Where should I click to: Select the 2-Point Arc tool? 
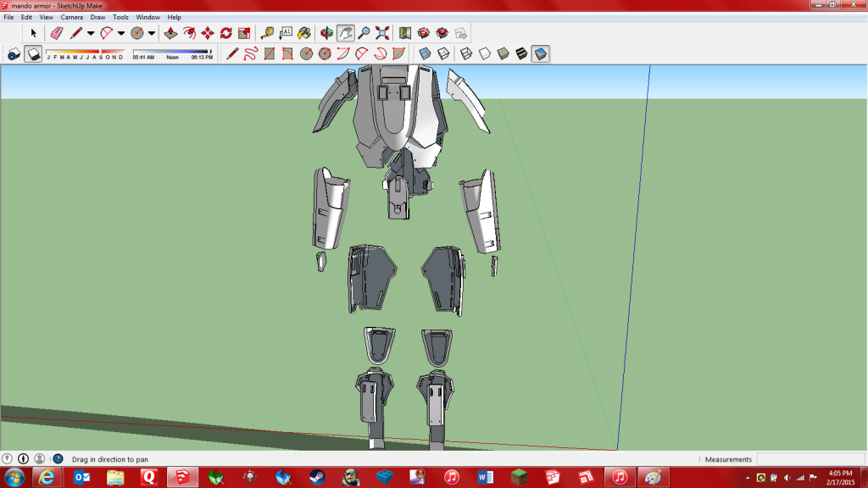pos(361,53)
